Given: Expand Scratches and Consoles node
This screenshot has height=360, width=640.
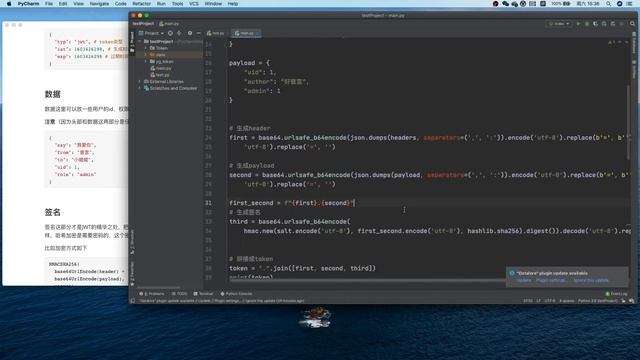Looking at the screenshot, I should pos(140,88).
